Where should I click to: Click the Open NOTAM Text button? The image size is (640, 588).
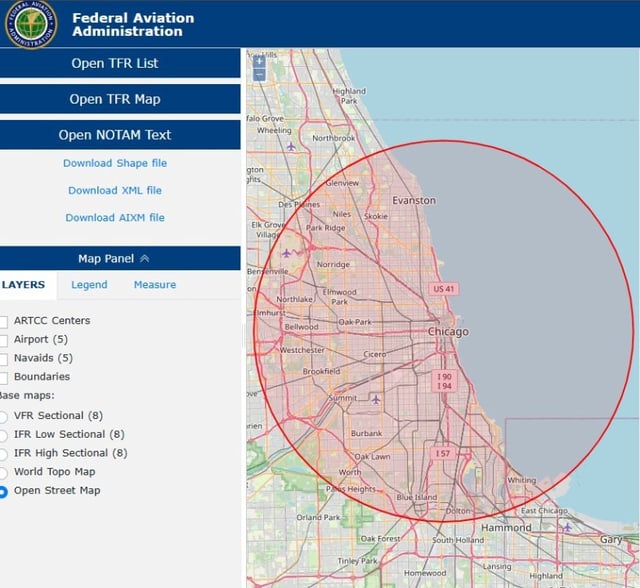(x=120, y=135)
